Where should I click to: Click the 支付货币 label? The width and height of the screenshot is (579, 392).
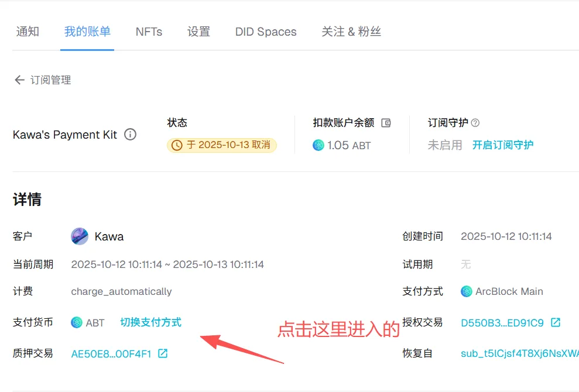point(33,322)
